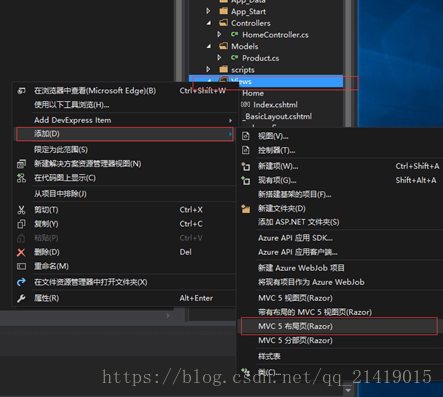The width and height of the screenshot is (443, 397).
Task: Click the view file icon beside 视图(V)
Action: (246, 136)
